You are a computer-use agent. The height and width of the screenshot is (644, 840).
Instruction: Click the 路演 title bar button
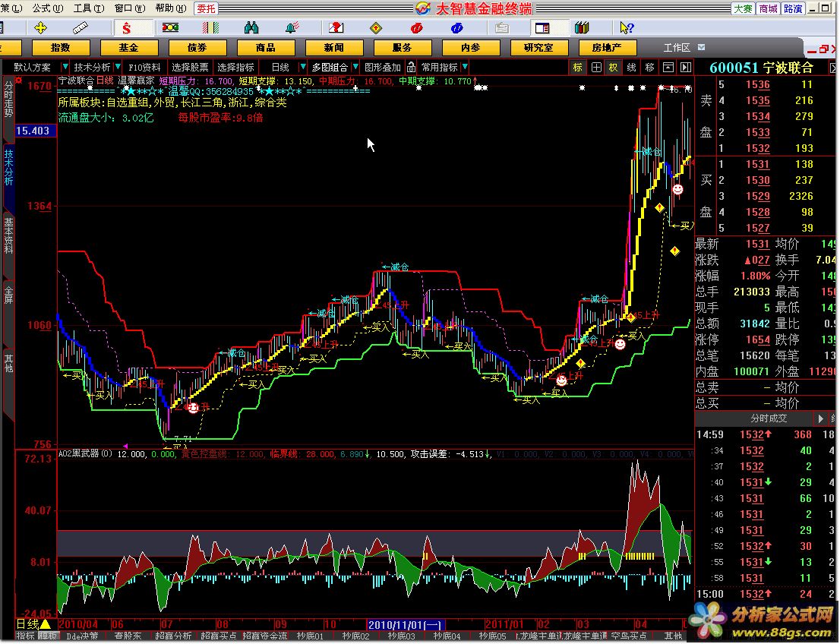(793, 8)
